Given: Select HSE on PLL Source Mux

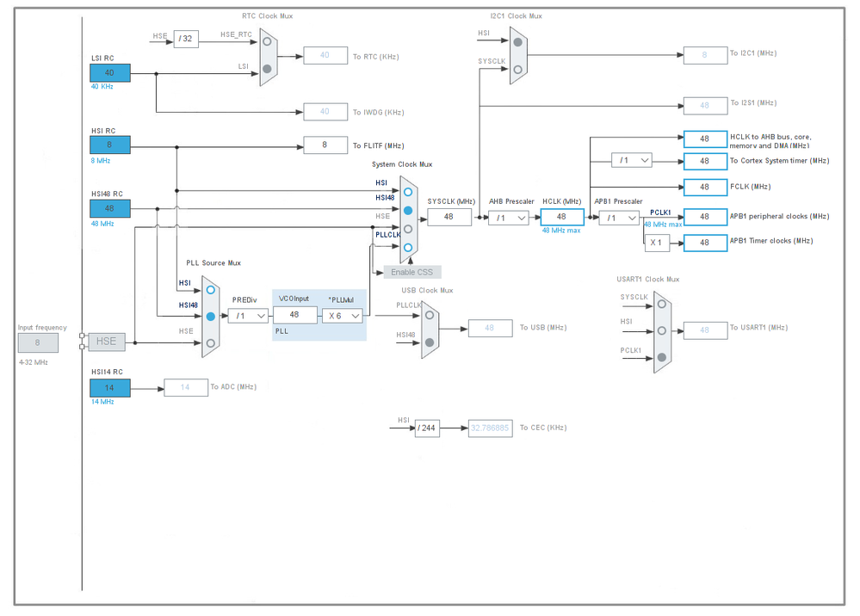Looking at the screenshot, I should (211, 343).
